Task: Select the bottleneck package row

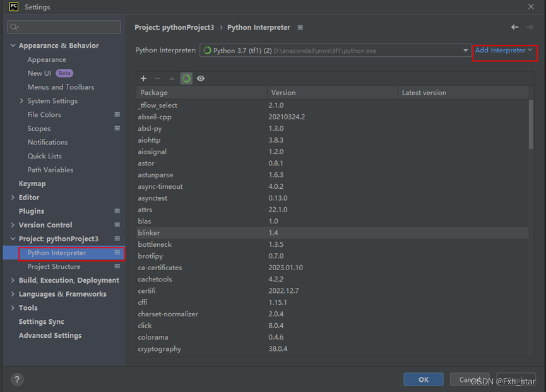Action: pos(332,244)
